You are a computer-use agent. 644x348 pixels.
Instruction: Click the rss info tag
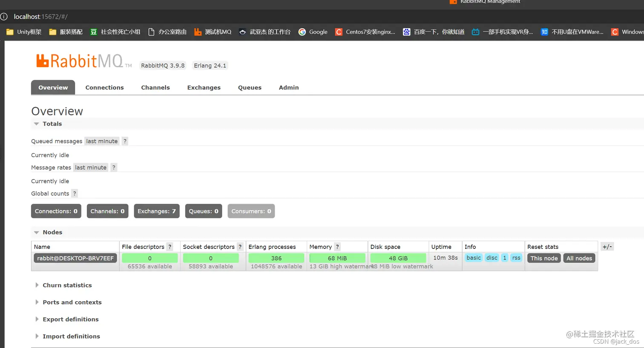(x=516, y=258)
